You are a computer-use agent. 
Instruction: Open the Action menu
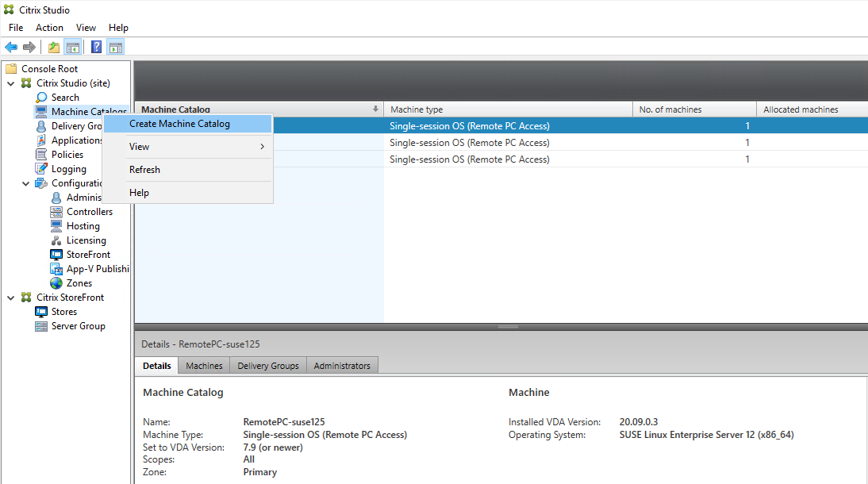pyautogui.click(x=49, y=27)
